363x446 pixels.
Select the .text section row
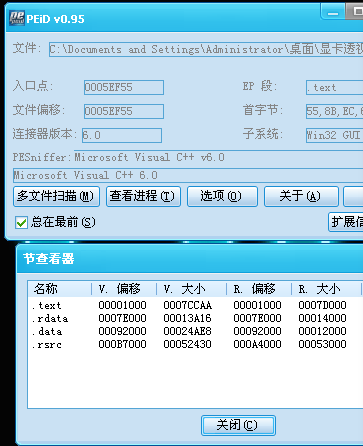[195, 305]
